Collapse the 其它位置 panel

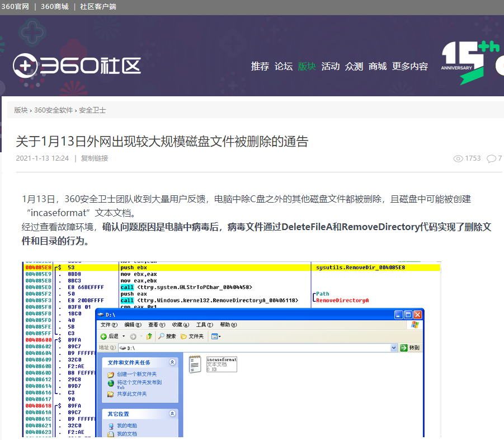click(x=172, y=414)
